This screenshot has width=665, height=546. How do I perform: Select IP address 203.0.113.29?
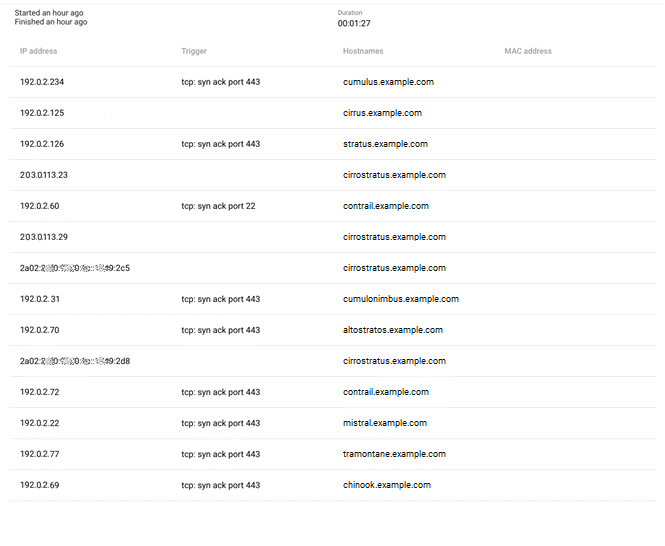coord(44,237)
